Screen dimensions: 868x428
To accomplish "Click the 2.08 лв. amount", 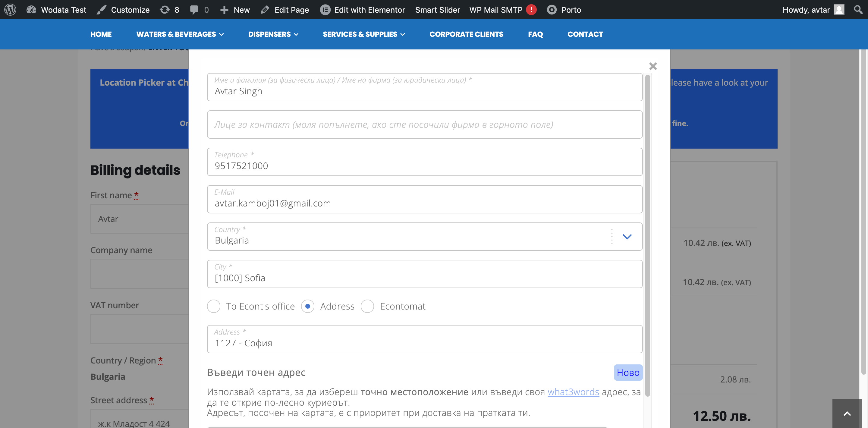I will point(735,379).
